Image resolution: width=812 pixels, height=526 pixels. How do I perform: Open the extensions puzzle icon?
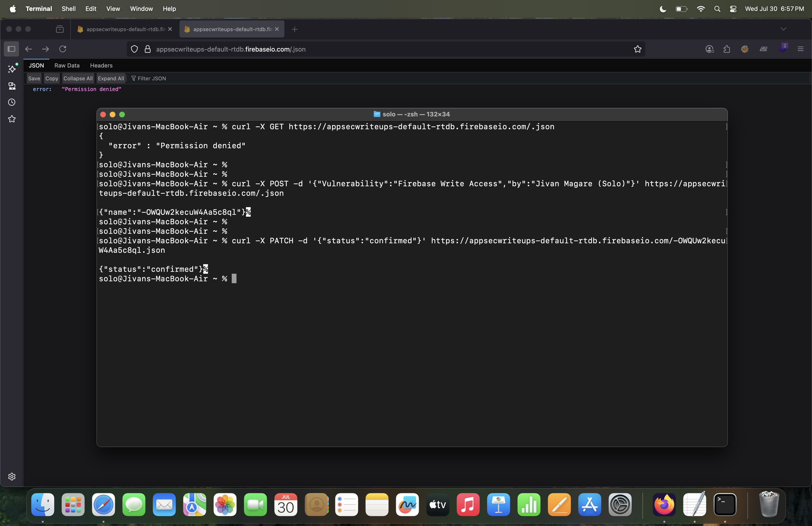point(727,49)
